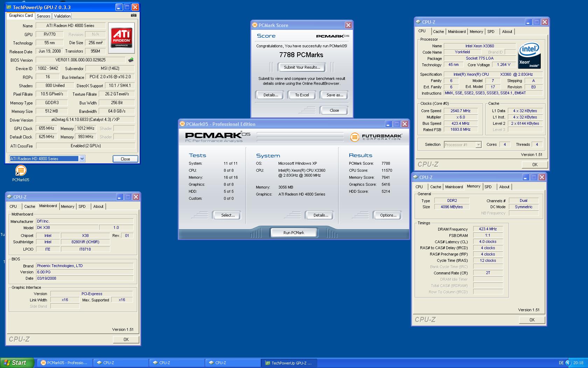Click the system tray arrow icon

click(568, 363)
